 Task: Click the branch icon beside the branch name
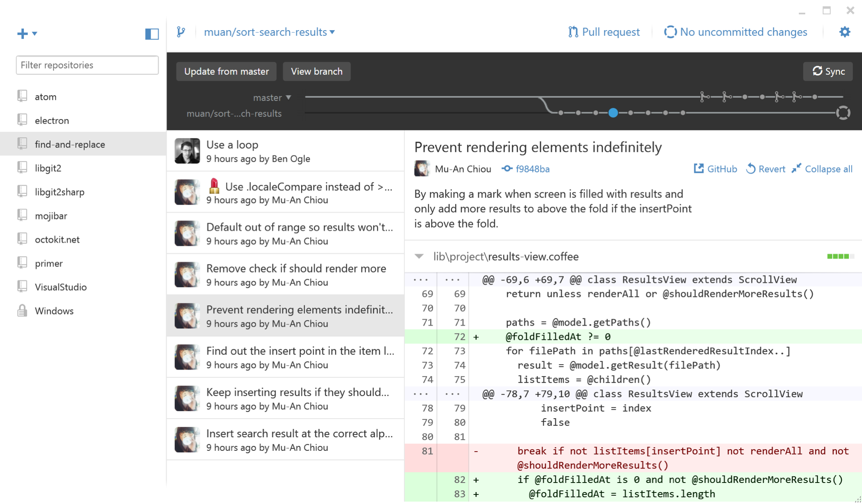click(x=181, y=32)
